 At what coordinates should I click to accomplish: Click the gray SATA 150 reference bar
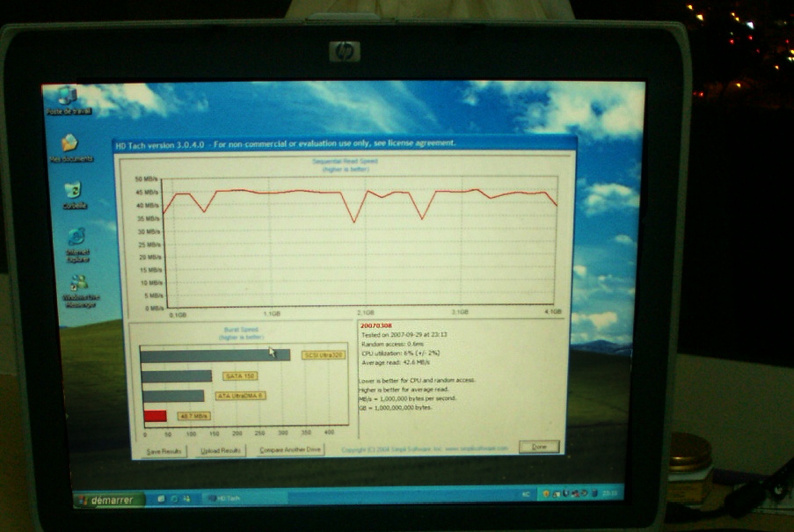177,376
